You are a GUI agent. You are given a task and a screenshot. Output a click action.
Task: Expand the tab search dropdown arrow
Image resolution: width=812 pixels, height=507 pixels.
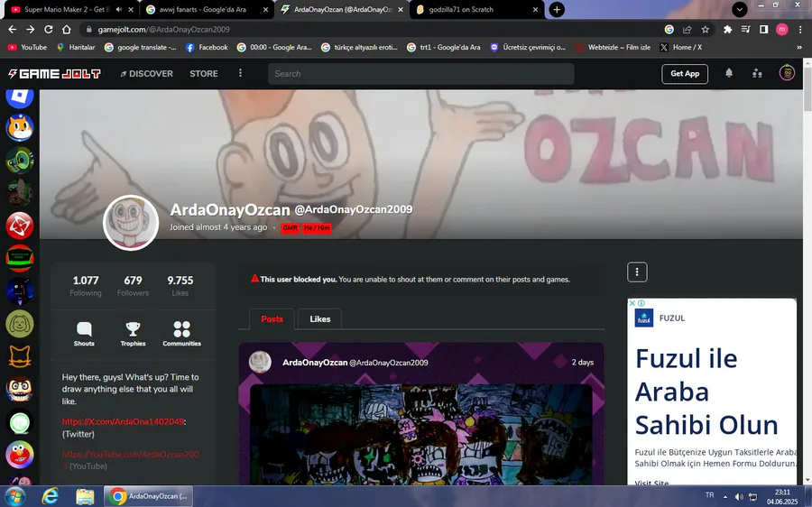pos(740,9)
